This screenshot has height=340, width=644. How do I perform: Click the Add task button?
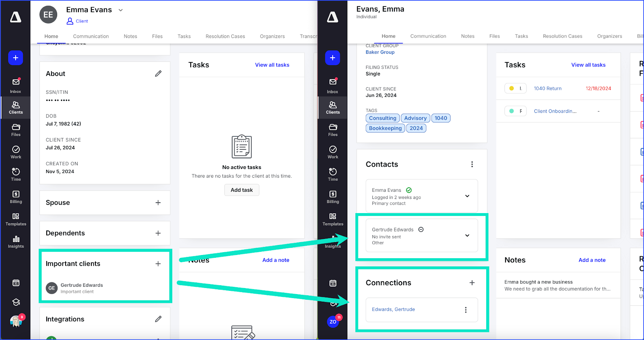click(x=242, y=190)
